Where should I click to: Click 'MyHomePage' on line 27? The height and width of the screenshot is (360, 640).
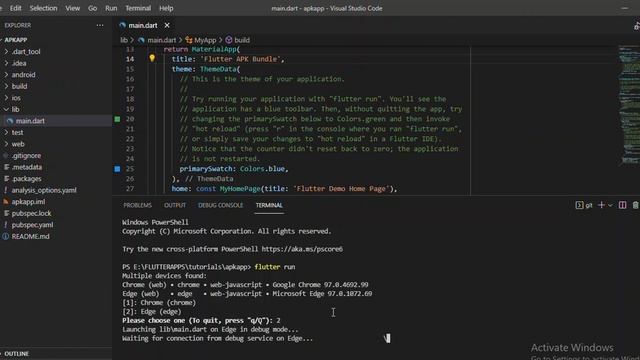[x=240, y=189]
